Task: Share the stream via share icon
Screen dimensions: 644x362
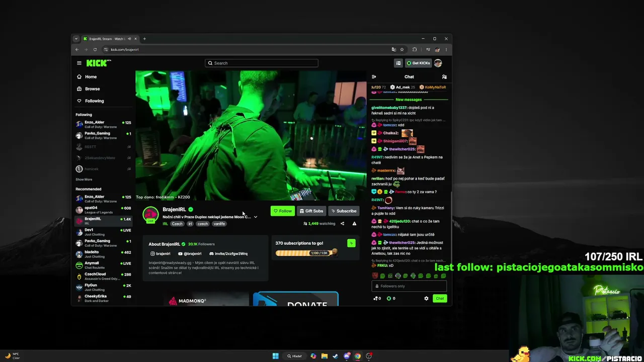Action: tap(342, 224)
